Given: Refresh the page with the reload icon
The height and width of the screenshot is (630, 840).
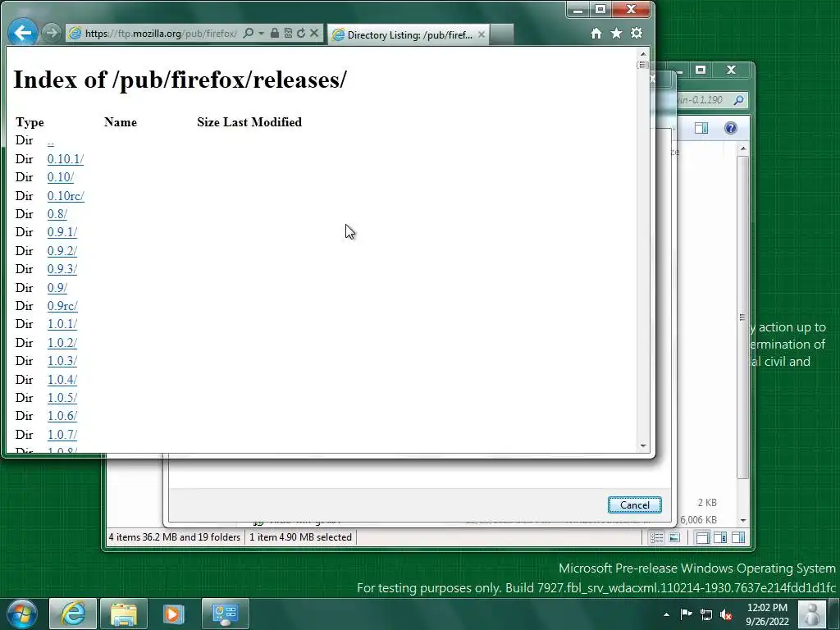Looking at the screenshot, I should (x=301, y=33).
